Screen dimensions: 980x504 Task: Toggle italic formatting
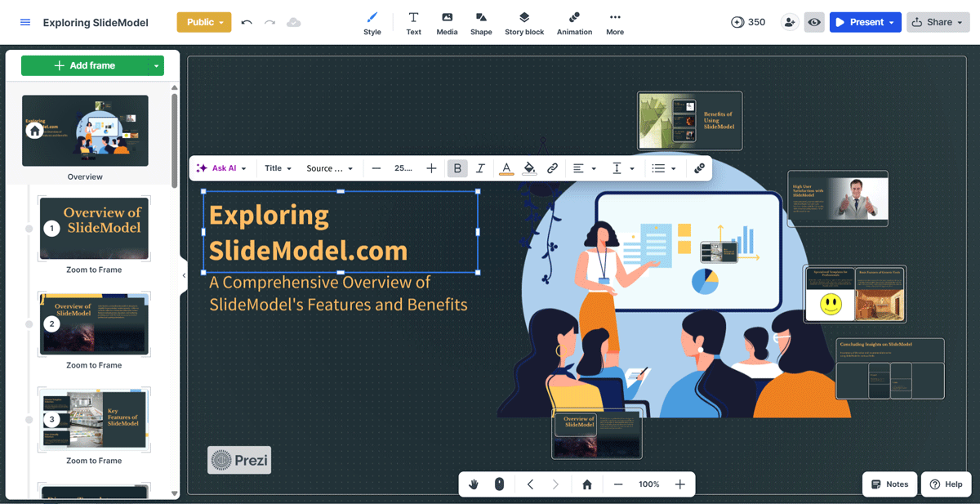481,168
